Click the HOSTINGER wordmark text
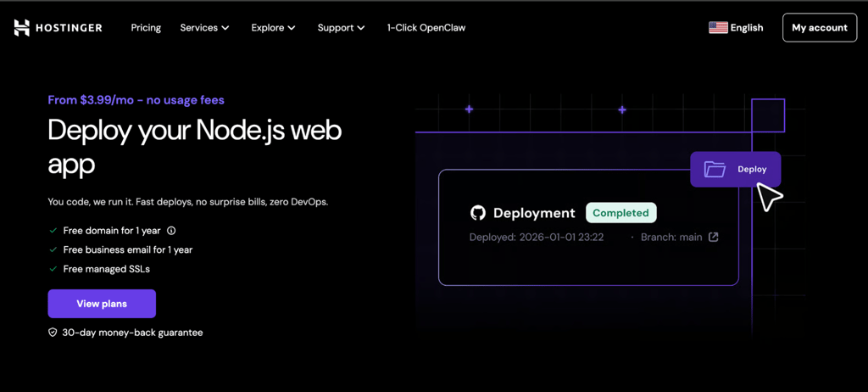 click(x=68, y=28)
